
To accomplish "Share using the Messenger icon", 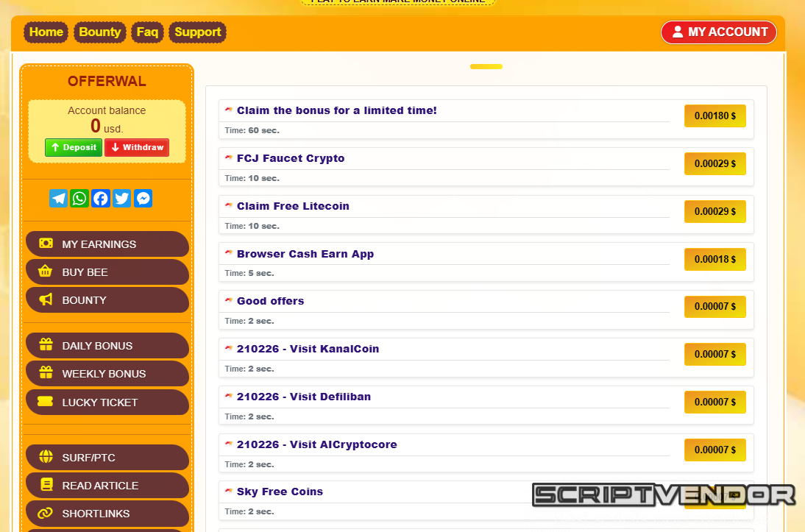I will [x=143, y=199].
